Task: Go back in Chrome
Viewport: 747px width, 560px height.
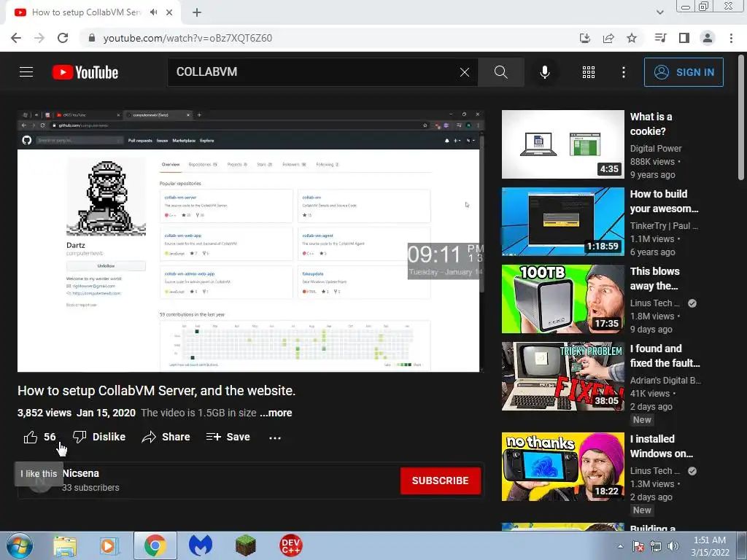Action: [16, 38]
